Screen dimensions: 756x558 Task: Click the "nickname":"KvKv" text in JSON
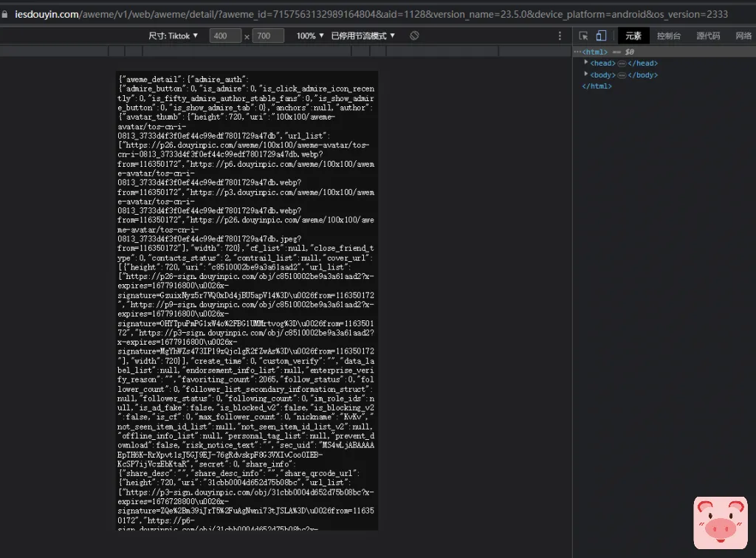point(333,417)
